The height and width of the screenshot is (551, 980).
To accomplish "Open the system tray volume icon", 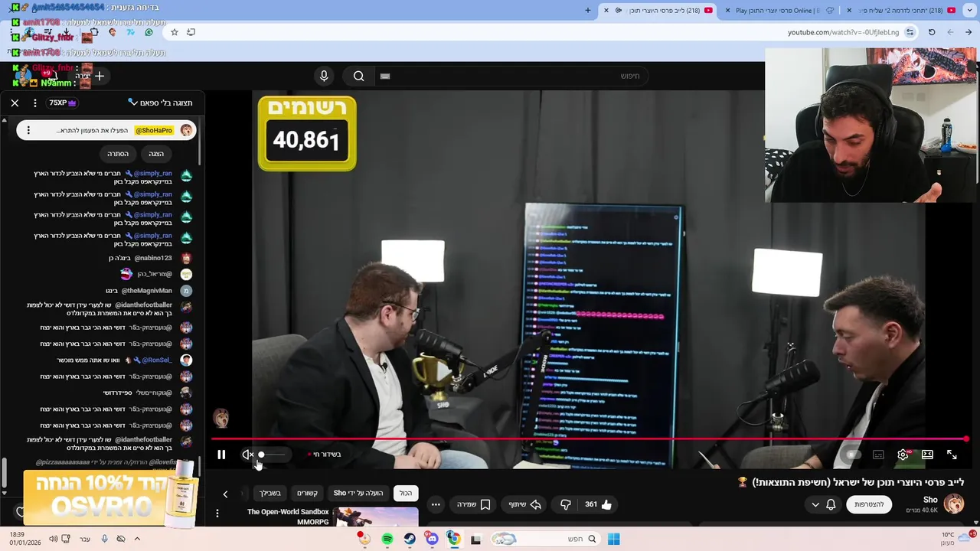I will click(53, 539).
